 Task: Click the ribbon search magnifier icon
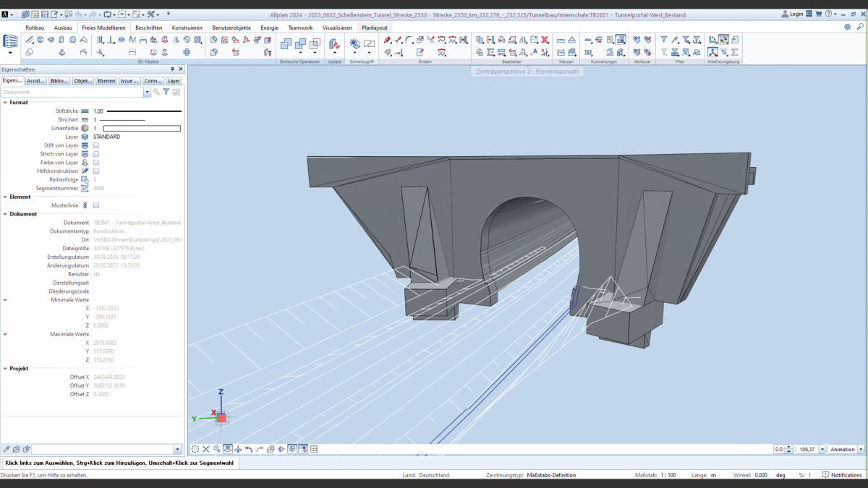(x=860, y=27)
